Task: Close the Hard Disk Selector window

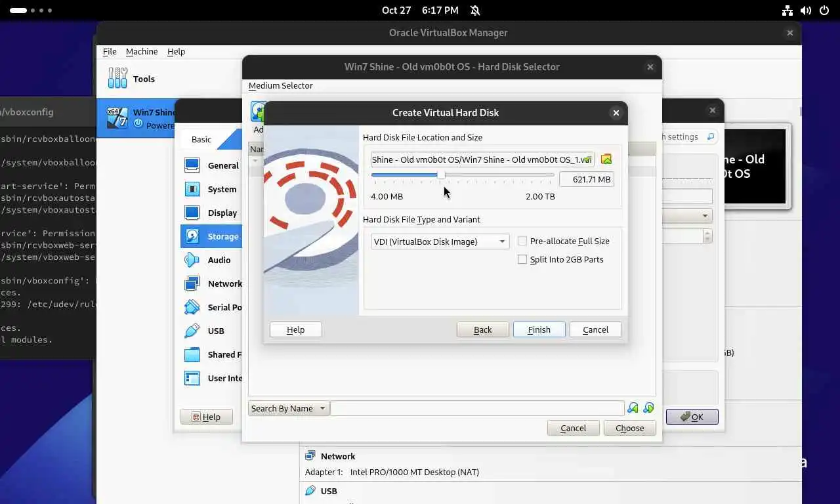Action: click(x=650, y=67)
